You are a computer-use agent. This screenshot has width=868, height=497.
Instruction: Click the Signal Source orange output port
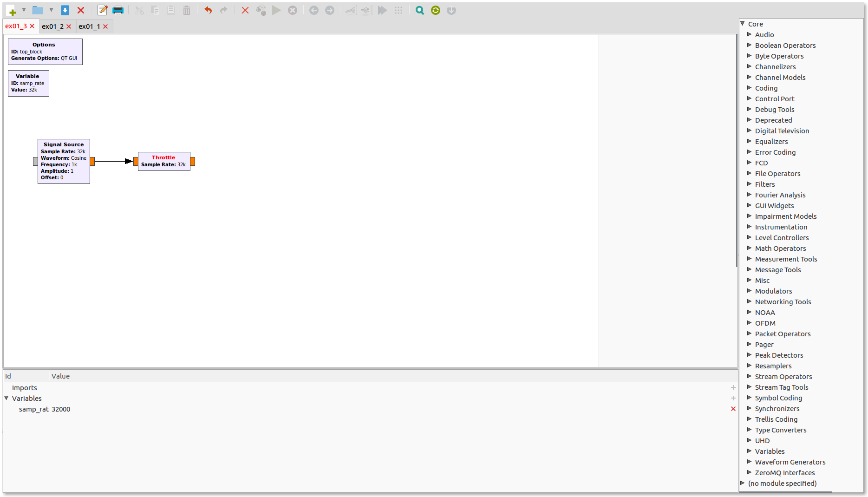tap(92, 161)
